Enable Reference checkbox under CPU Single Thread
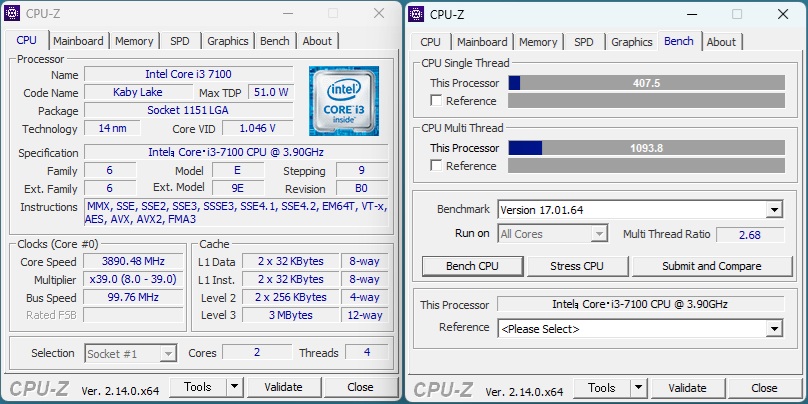Image resolution: width=808 pixels, height=404 pixels. click(436, 100)
